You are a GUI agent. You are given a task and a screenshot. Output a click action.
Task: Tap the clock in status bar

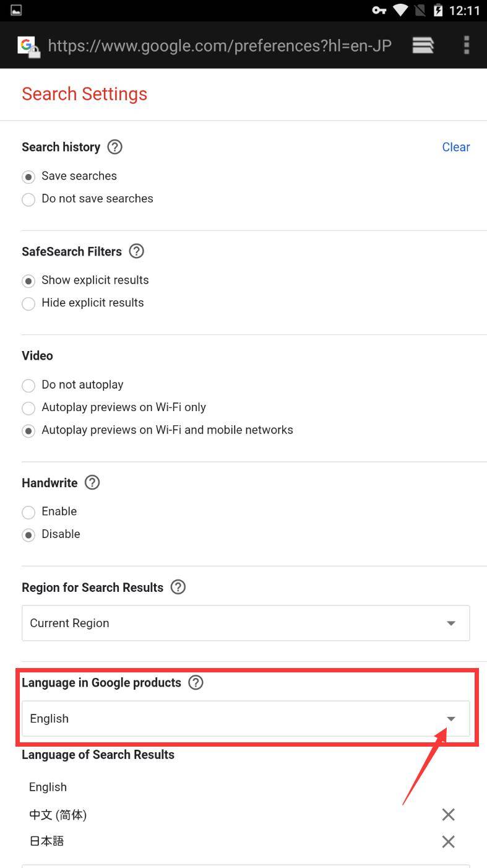[464, 11]
